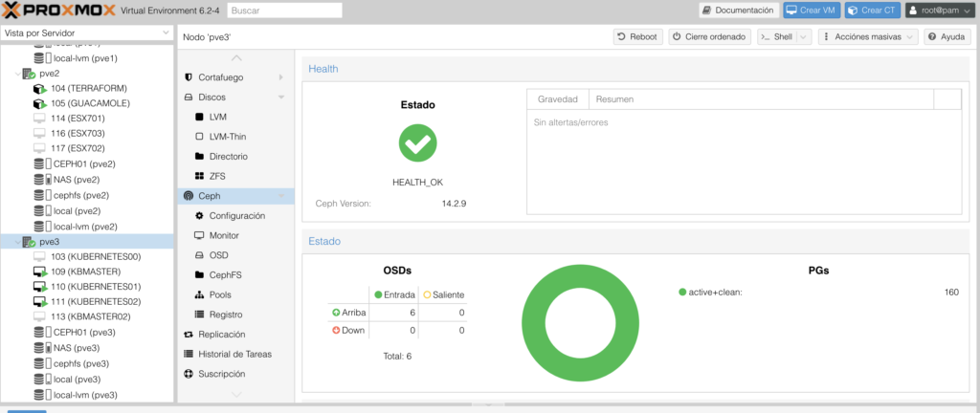Click the Configuración gear icon
This screenshot has width=980, height=413.
199,216
